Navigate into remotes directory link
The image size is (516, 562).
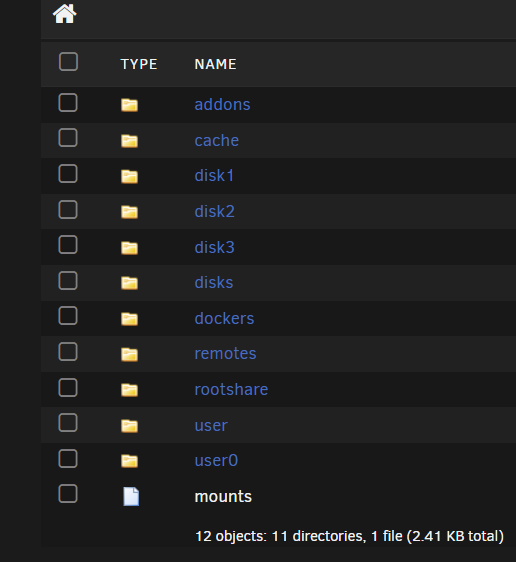click(x=225, y=353)
